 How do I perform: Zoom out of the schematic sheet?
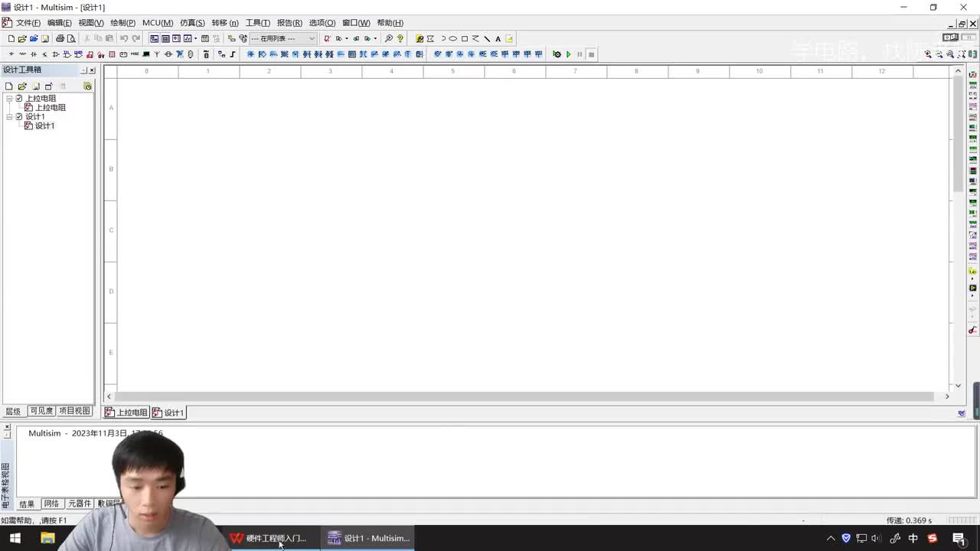click(939, 54)
